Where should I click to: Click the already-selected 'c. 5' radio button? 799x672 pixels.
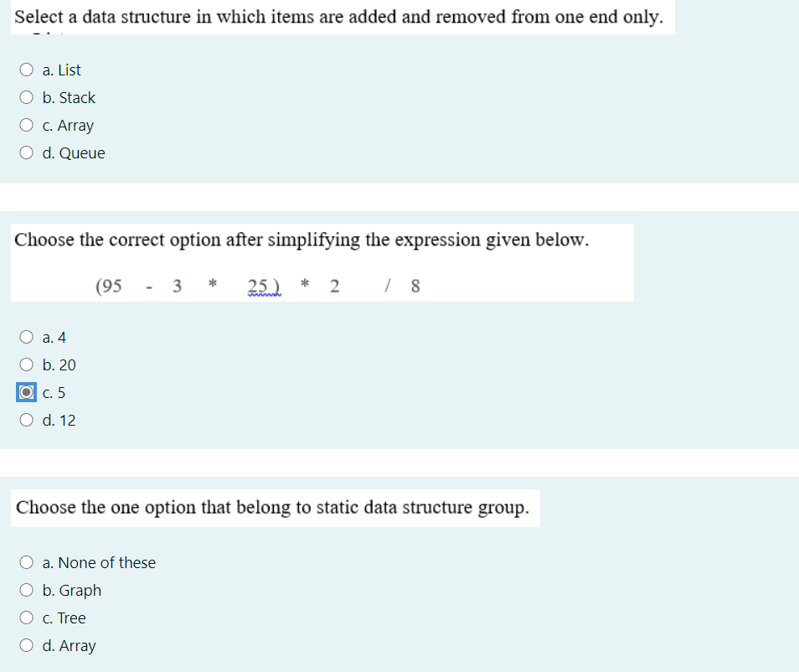[x=26, y=391]
